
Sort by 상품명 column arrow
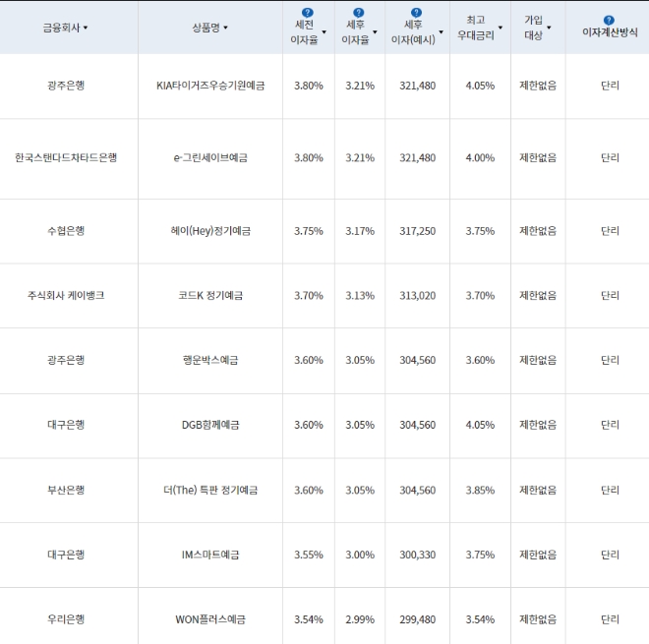tap(225, 28)
